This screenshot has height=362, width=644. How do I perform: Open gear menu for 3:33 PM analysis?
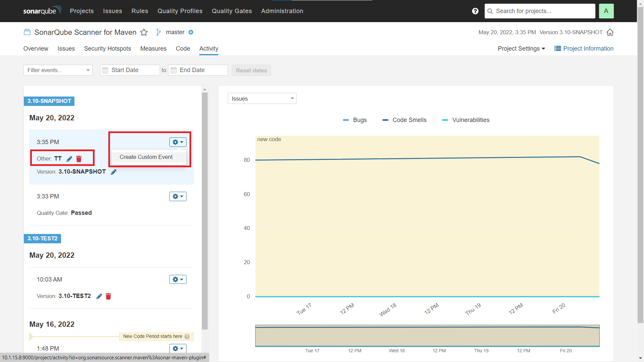point(178,196)
